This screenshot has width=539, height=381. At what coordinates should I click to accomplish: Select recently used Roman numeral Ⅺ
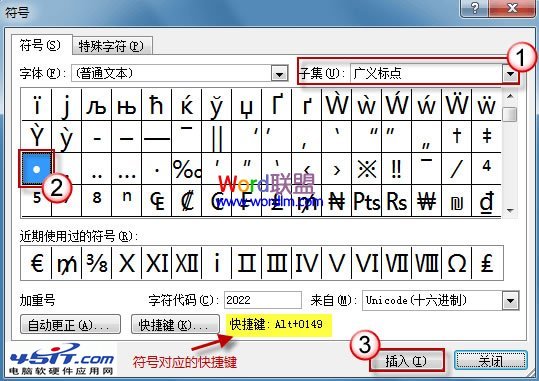click(156, 263)
